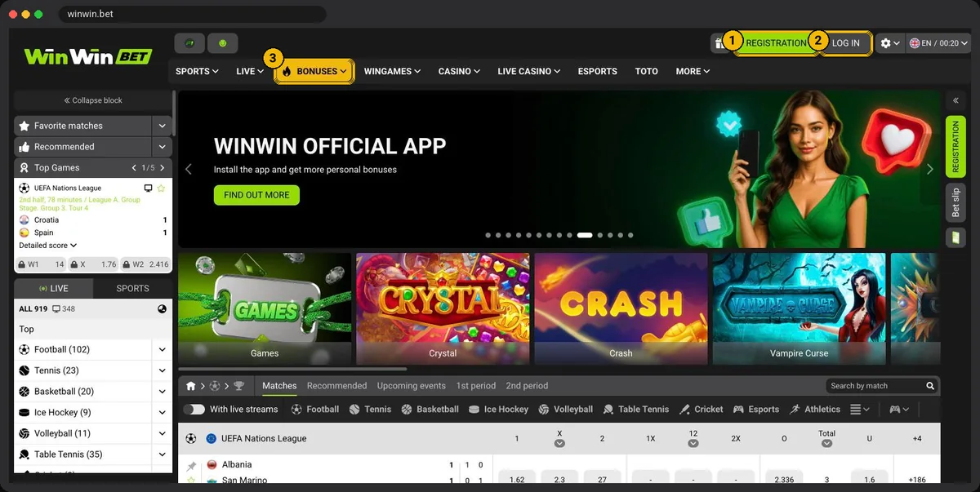
Task: Open the more sports list dropdown
Action: tap(860, 410)
